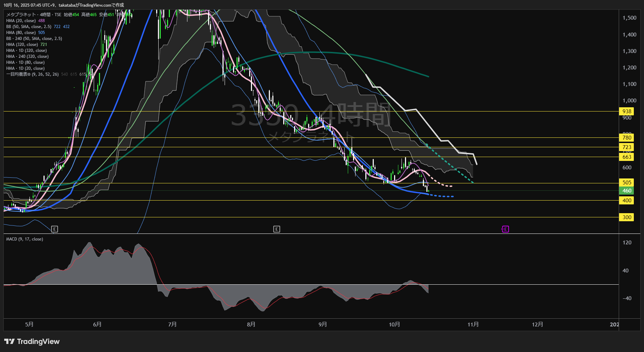Click the green 460 current price label
644x352 pixels.
click(626, 191)
